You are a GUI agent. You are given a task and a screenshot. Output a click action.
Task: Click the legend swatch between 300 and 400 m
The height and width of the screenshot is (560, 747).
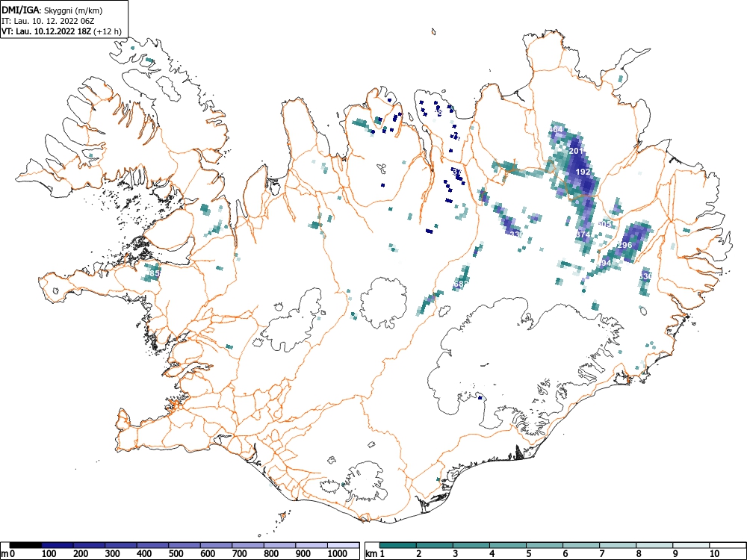click(x=121, y=545)
